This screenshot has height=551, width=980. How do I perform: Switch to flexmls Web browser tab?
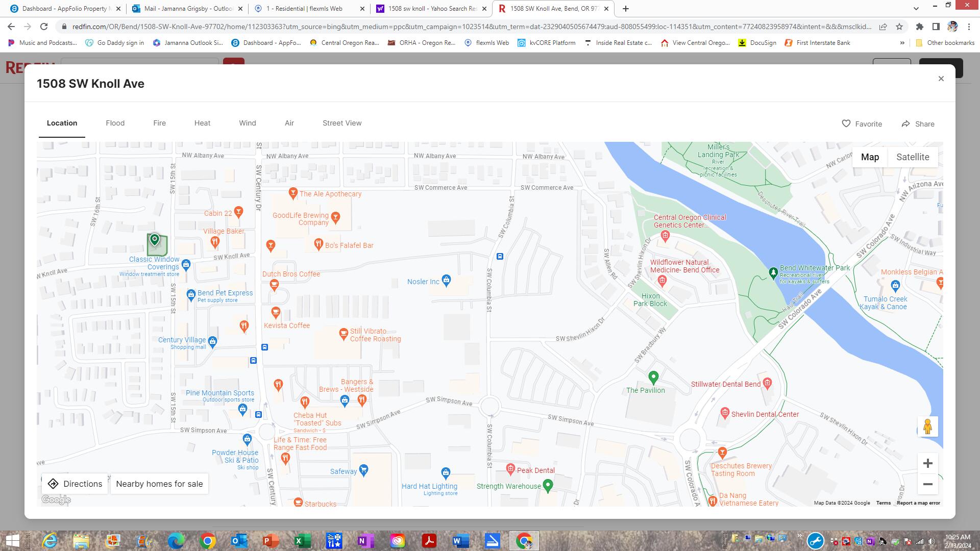309,9
